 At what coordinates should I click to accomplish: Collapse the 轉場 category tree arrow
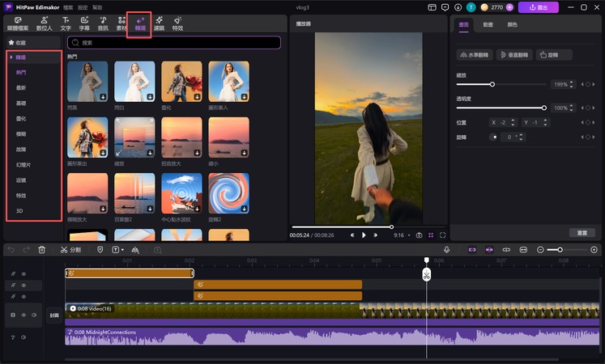coord(11,57)
